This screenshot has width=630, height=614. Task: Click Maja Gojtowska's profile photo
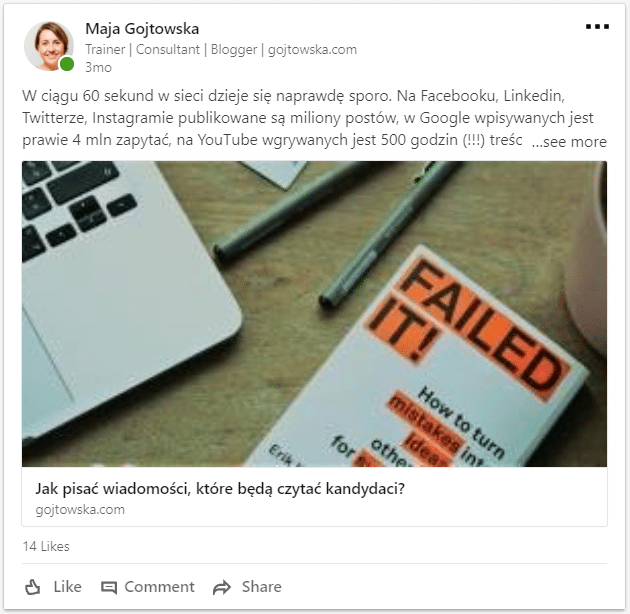pos(49,46)
